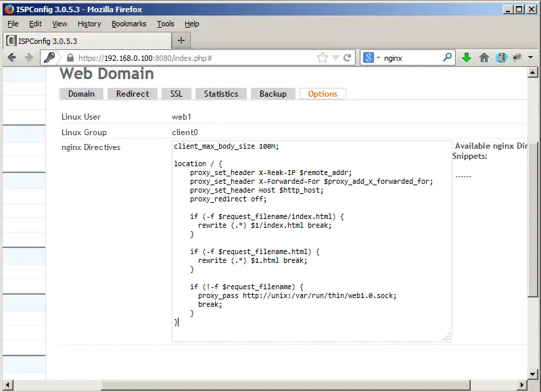541x392 pixels.
Task: Switch to the Backup tab
Action: click(273, 94)
